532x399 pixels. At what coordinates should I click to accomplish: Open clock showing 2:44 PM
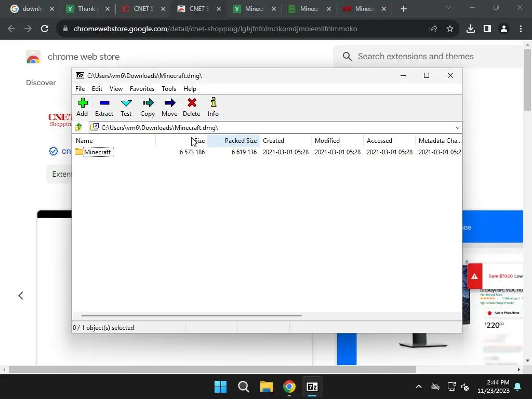point(494,387)
